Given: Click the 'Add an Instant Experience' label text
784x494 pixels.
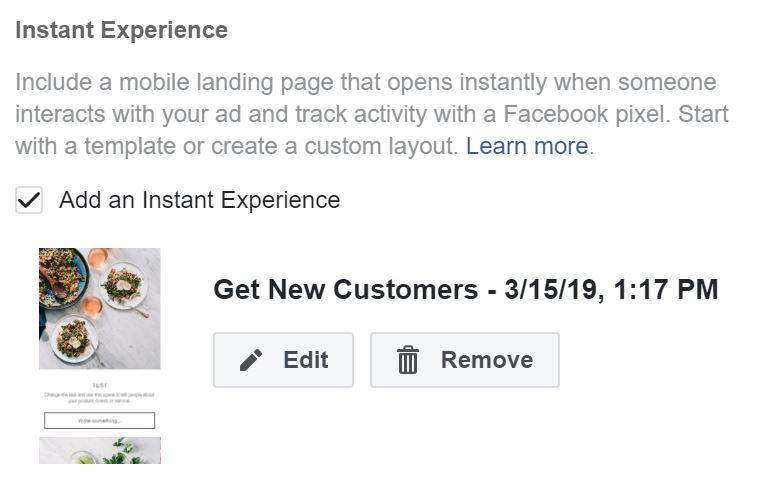Looking at the screenshot, I should 199,200.
